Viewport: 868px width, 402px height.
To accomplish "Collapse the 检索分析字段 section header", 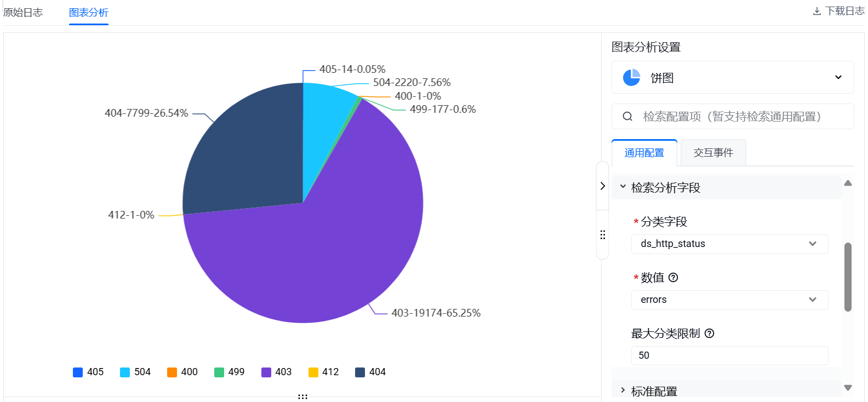I will pos(665,188).
